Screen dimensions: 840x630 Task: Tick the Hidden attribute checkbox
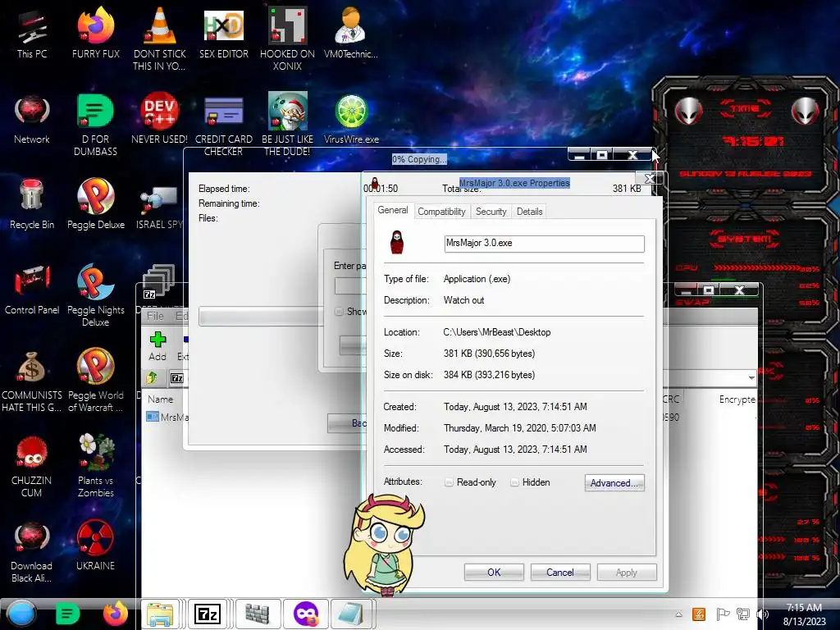pos(515,482)
